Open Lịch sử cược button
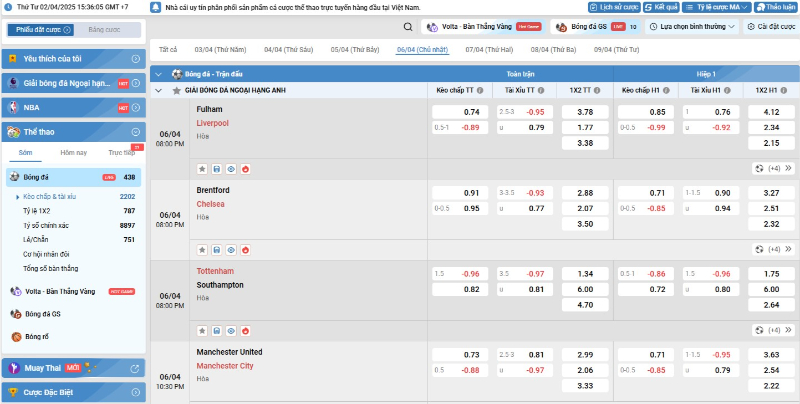 [x=614, y=7]
